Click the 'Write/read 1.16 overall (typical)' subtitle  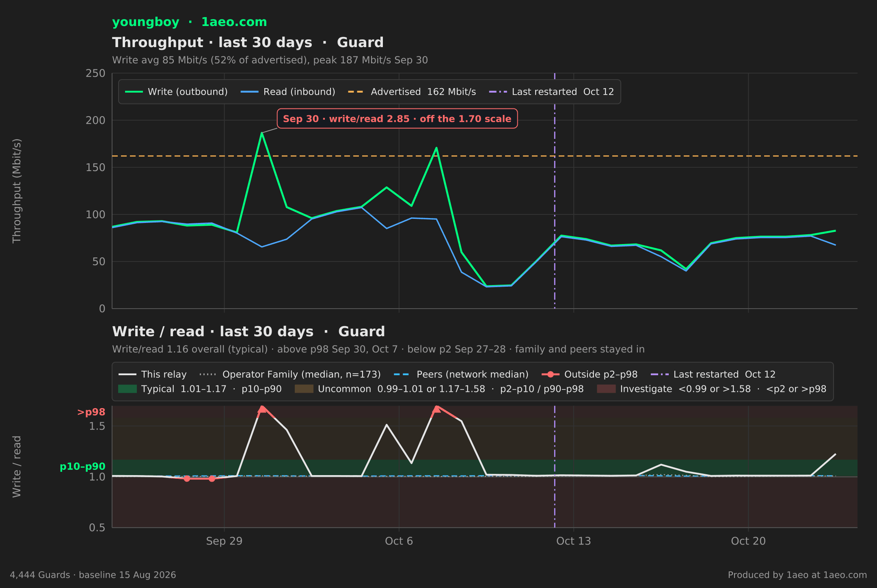coord(378,349)
